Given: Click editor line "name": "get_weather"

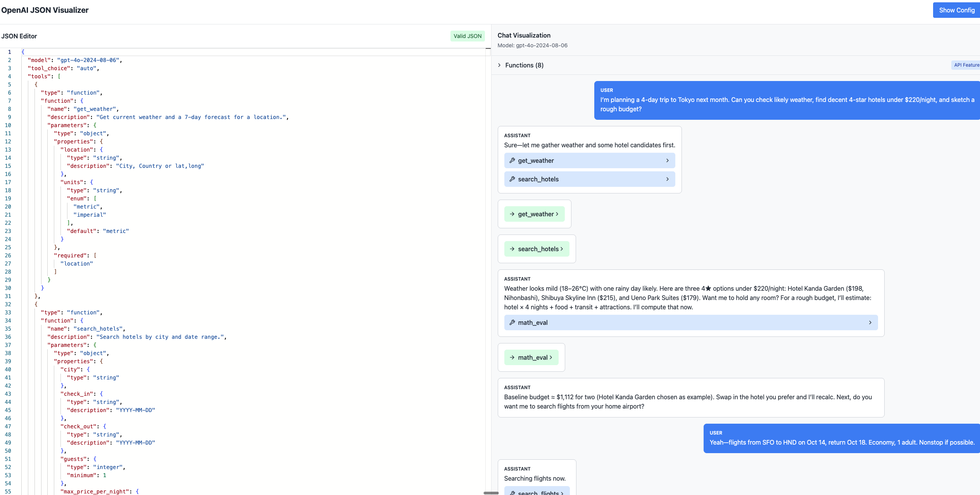Looking at the screenshot, I should (83, 109).
